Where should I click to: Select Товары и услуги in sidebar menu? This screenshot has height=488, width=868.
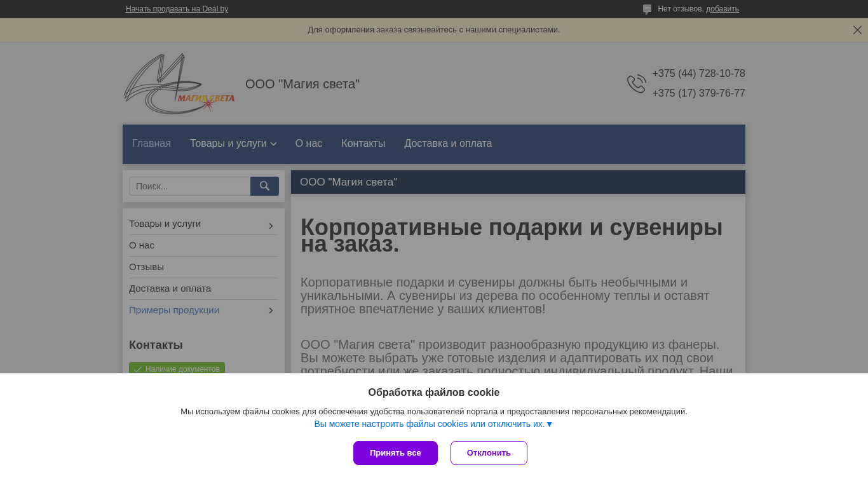(165, 224)
